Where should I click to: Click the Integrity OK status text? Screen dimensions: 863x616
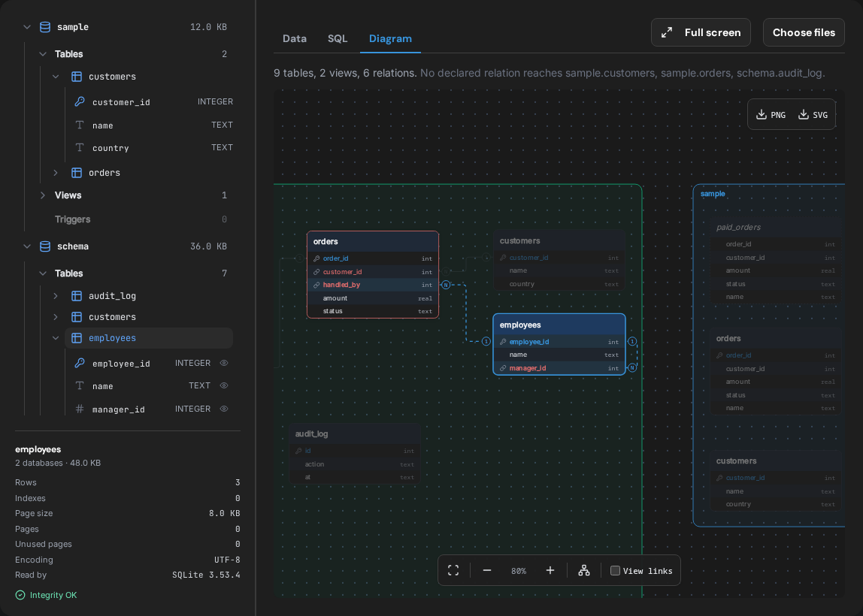click(53, 595)
